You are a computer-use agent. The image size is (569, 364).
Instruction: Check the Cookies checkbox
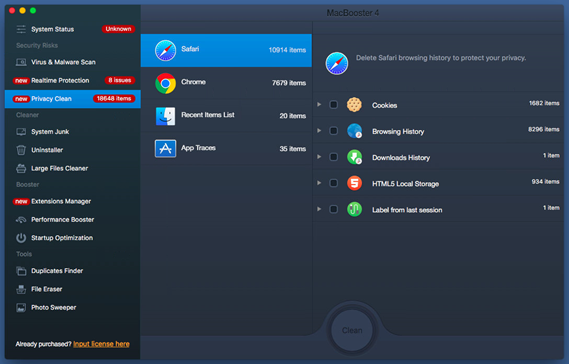tap(333, 105)
